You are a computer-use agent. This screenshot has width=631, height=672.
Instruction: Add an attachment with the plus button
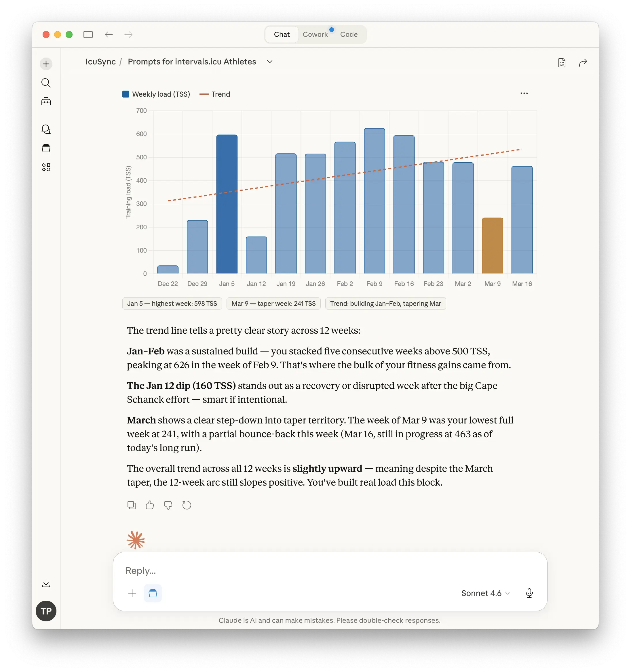tap(132, 593)
